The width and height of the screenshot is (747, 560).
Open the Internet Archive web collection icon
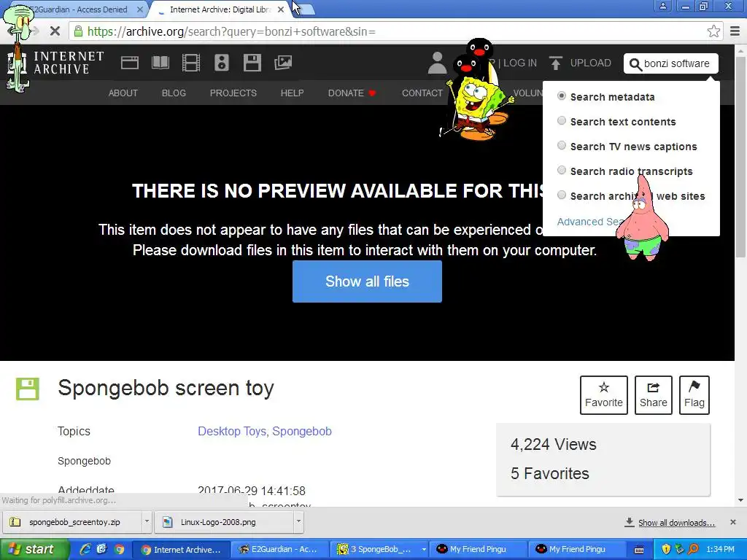pos(130,63)
